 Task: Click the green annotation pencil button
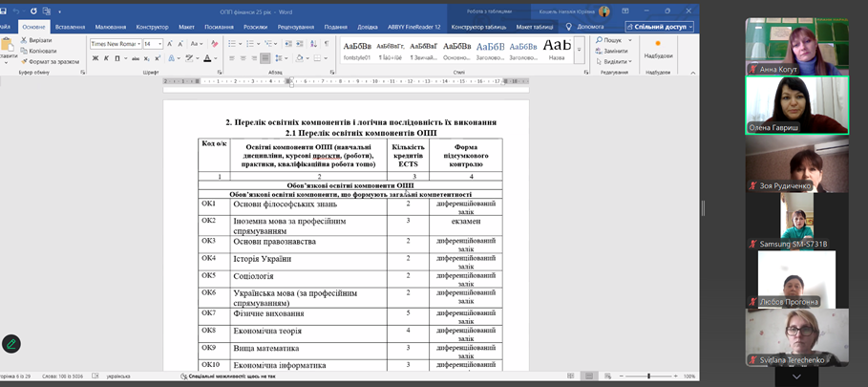[x=11, y=343]
